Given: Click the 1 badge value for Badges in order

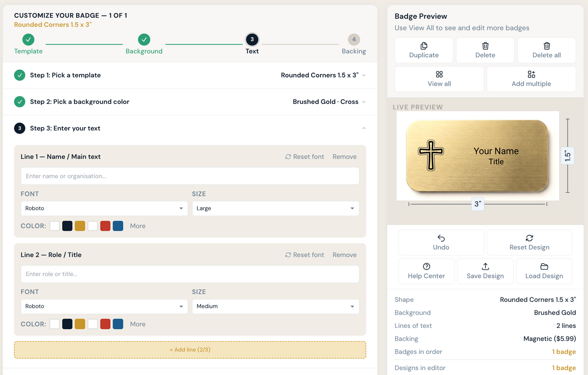Looking at the screenshot, I should (x=564, y=351).
